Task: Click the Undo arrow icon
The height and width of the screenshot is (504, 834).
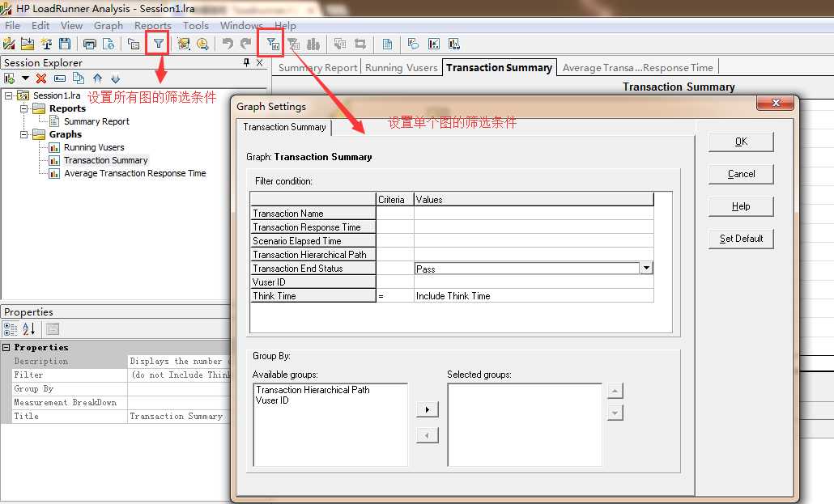Action: coord(228,44)
